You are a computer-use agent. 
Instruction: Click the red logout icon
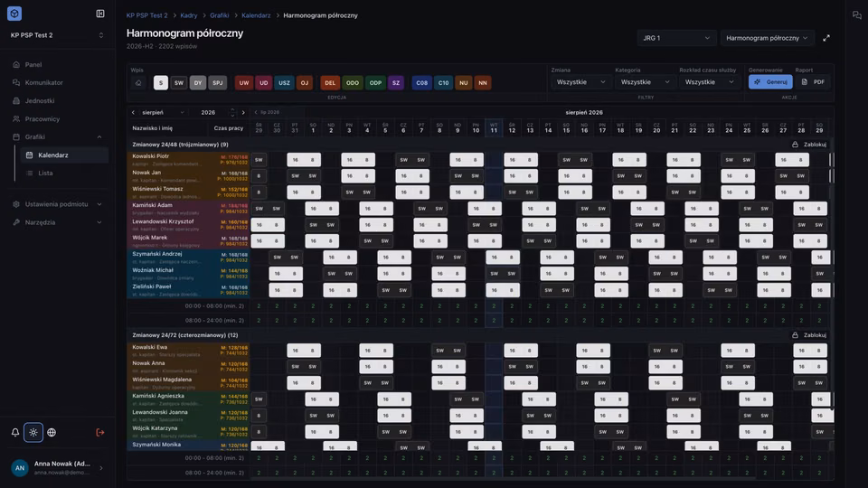point(100,433)
